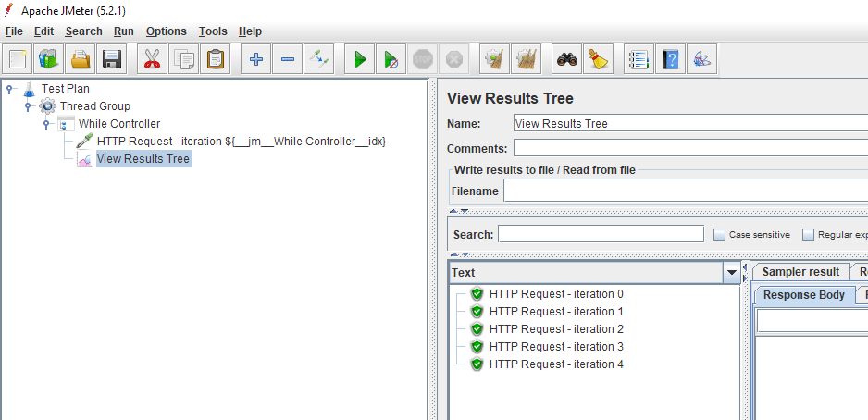
Task: Open the Help menu
Action: 250,31
